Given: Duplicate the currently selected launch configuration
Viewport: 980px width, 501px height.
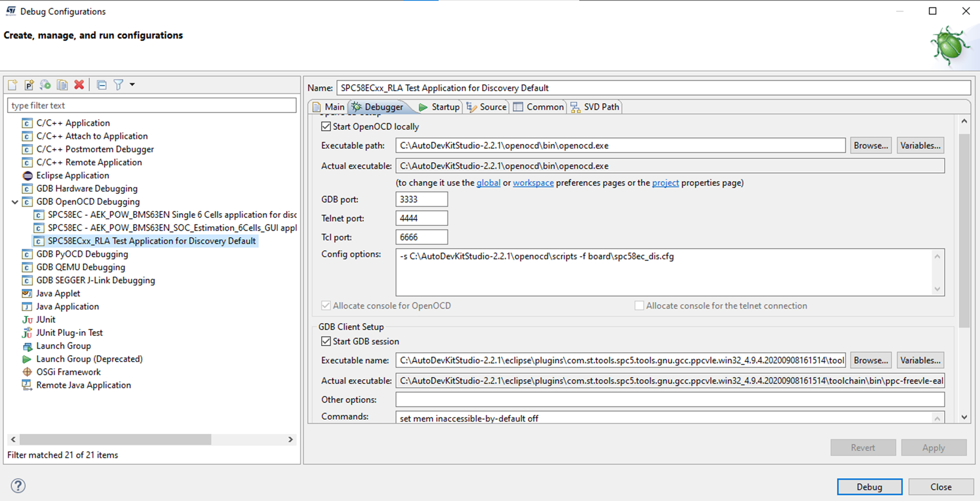Looking at the screenshot, I should (x=62, y=84).
